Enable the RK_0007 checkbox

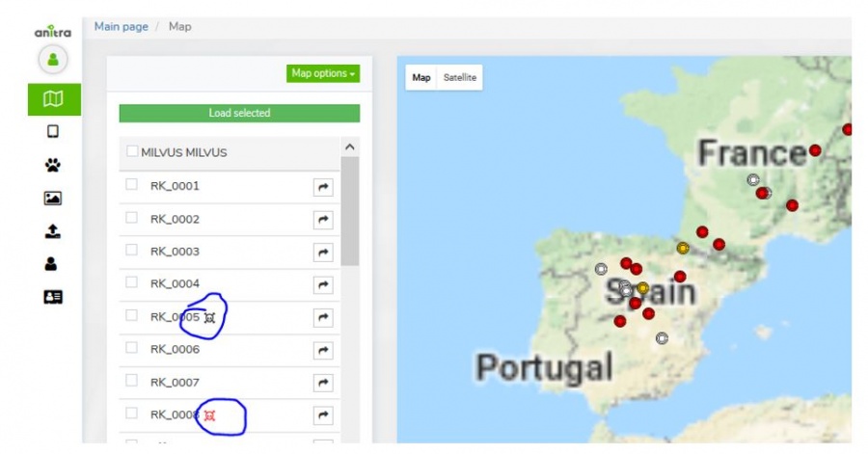(x=131, y=381)
